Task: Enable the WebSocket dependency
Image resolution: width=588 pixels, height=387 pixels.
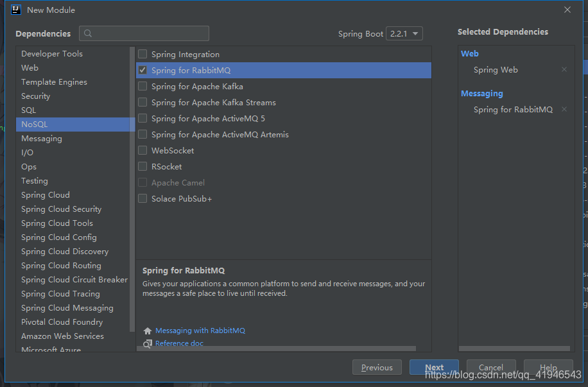Action: [x=143, y=150]
